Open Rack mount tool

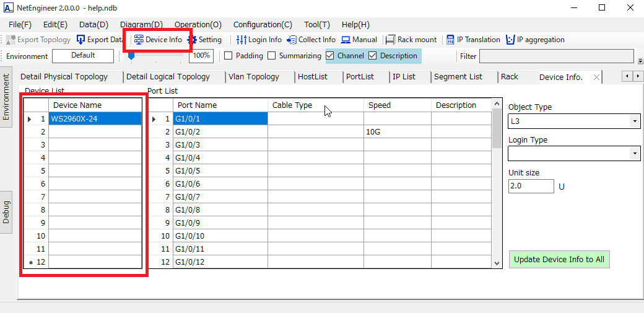pyautogui.click(x=391, y=40)
